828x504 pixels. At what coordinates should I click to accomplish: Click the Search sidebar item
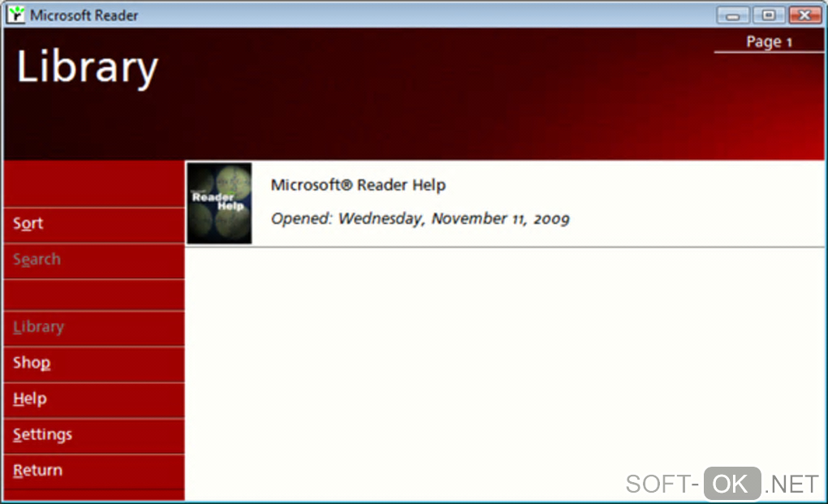[x=94, y=261]
